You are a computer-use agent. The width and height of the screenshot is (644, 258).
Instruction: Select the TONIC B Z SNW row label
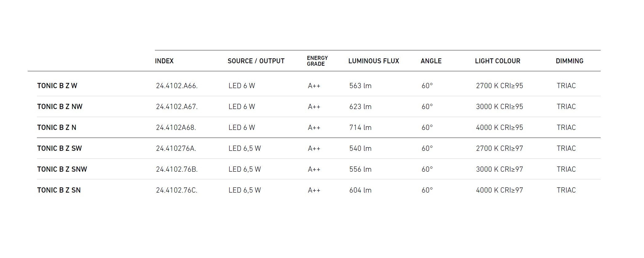click(x=62, y=170)
